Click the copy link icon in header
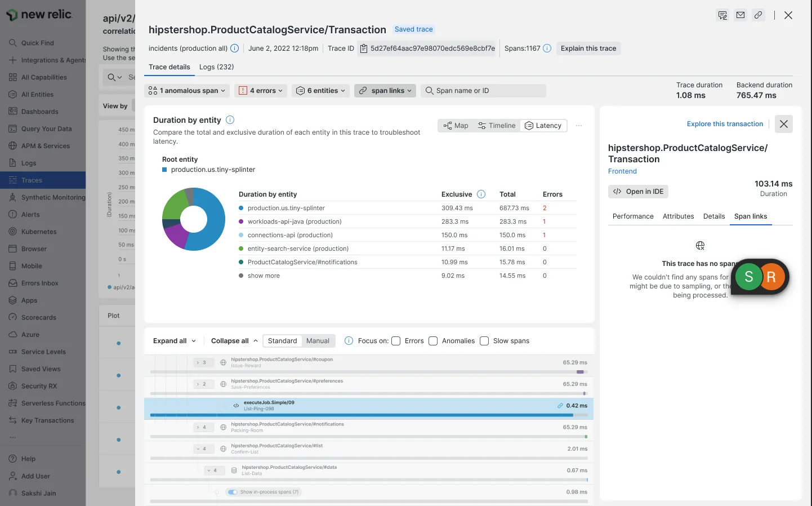812x506 pixels. tap(759, 15)
